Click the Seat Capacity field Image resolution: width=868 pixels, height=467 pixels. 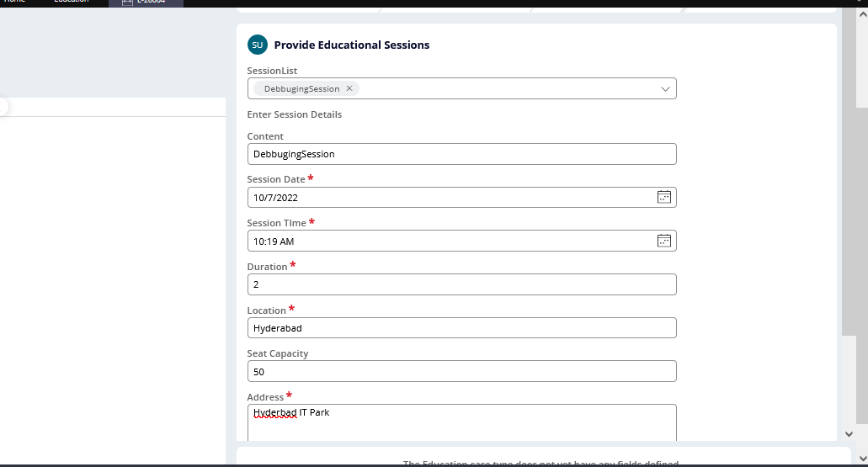click(461, 371)
